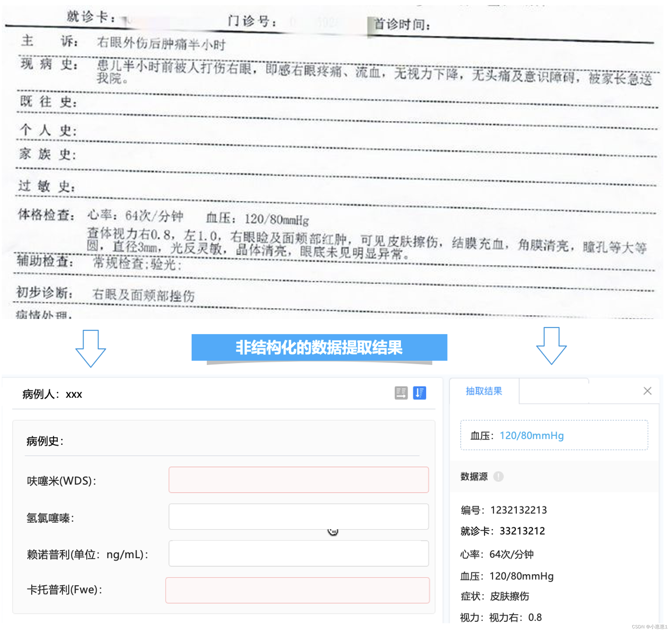Image resolution: width=672 pixels, height=632 pixels.
Task: Click the gray list layout icon
Action: (401, 393)
